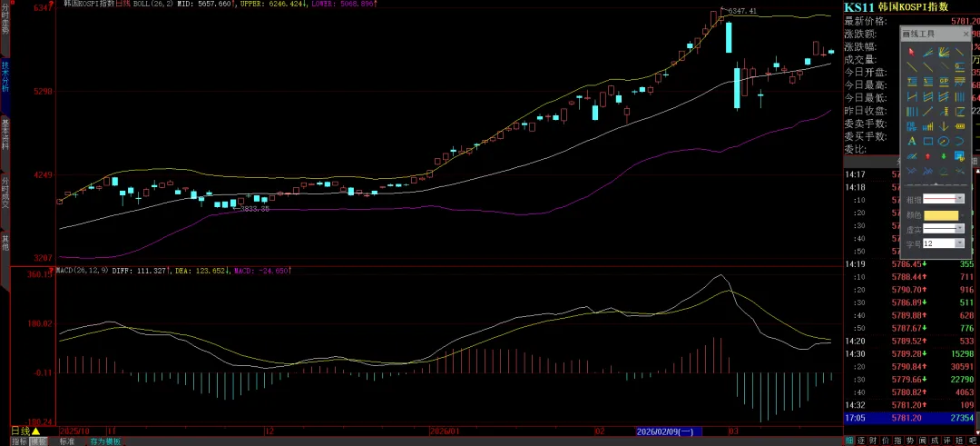This screenshot has height=446, width=980.
Task: Click the 昨日收盘 label
Action: click(x=866, y=111)
